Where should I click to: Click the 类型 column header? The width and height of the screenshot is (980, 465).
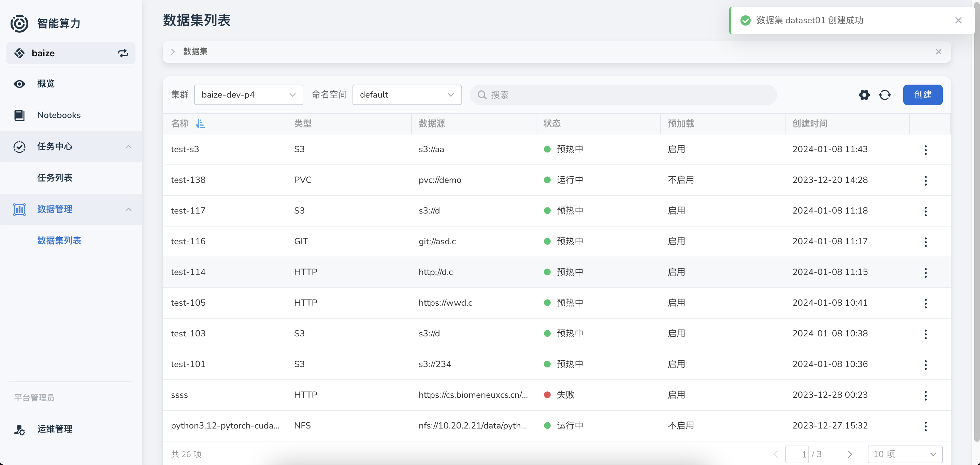(303, 123)
